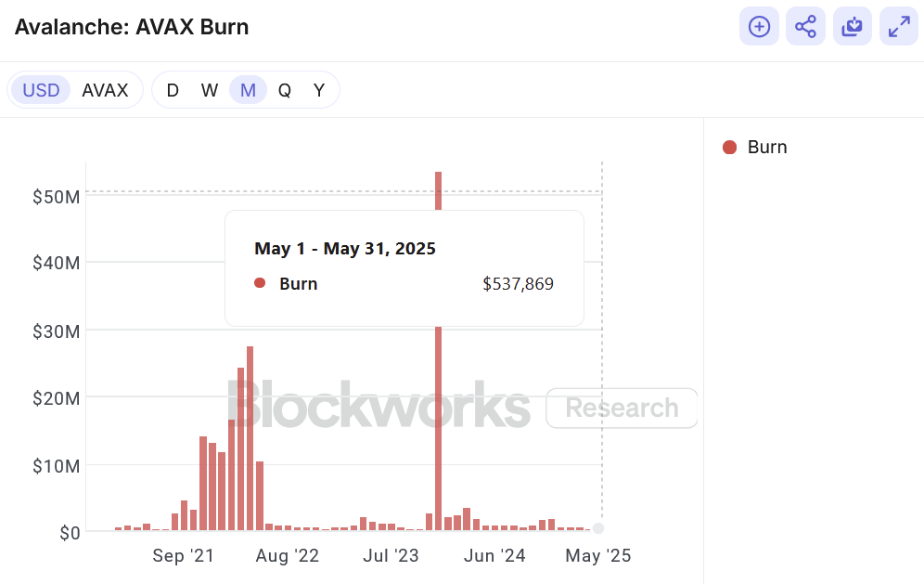Click the Blockworks watermark logo
Image resolution: width=924 pixels, height=584 pixels.
379,405
